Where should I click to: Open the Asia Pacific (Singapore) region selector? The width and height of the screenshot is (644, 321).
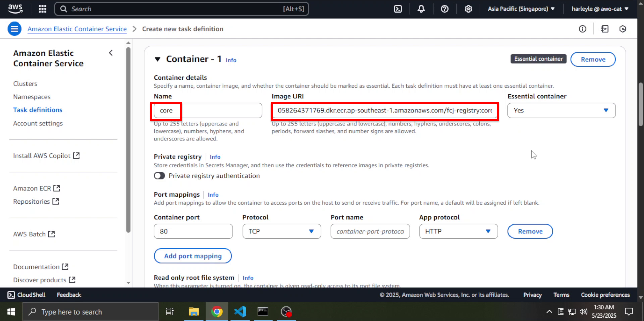(521, 9)
